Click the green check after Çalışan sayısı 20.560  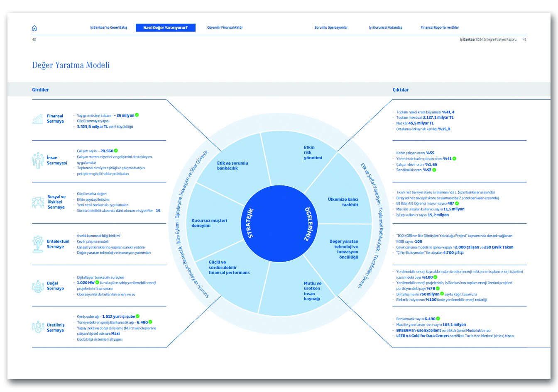coord(116,151)
